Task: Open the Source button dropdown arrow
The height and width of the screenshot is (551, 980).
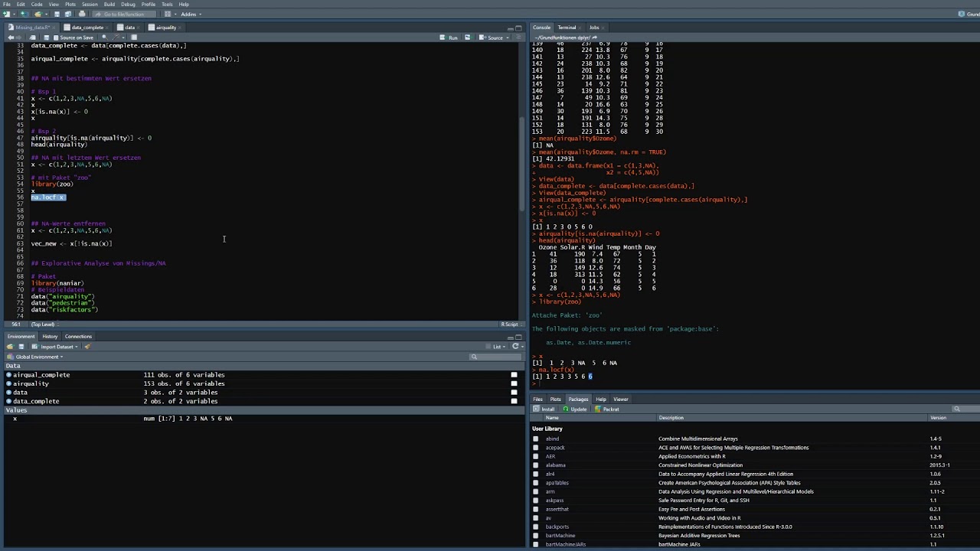Action: (x=508, y=37)
